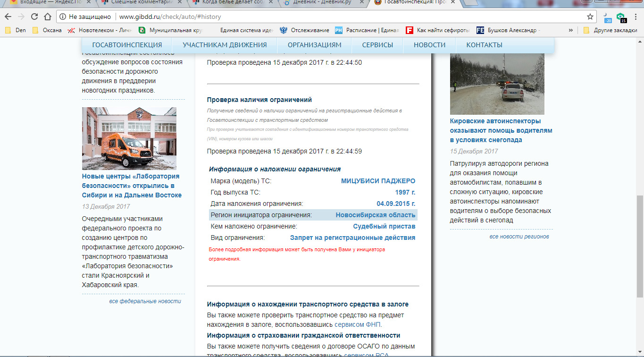Open the Den bookmarks folder
This screenshot has height=357, width=644.
15,30
